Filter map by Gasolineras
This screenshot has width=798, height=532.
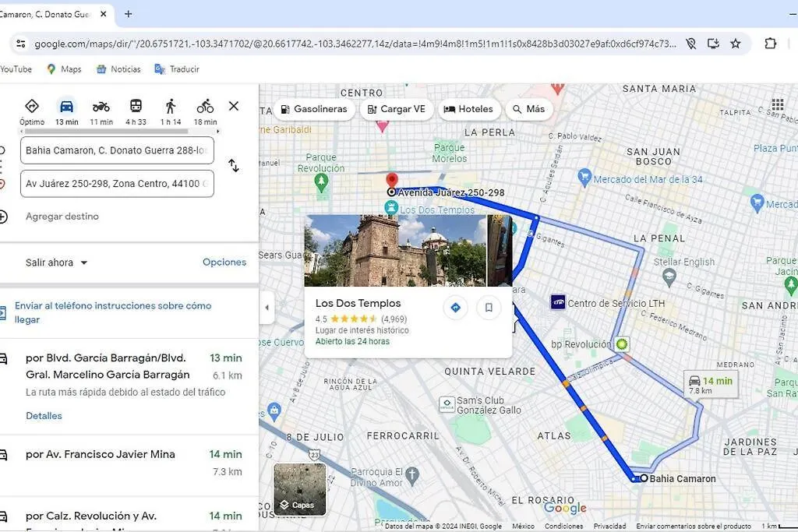coord(314,109)
